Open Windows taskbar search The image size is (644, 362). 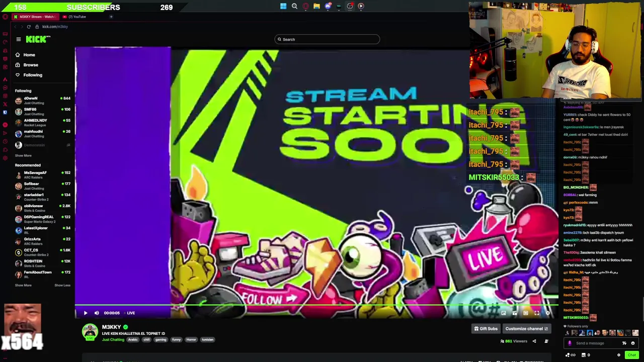[x=294, y=6]
